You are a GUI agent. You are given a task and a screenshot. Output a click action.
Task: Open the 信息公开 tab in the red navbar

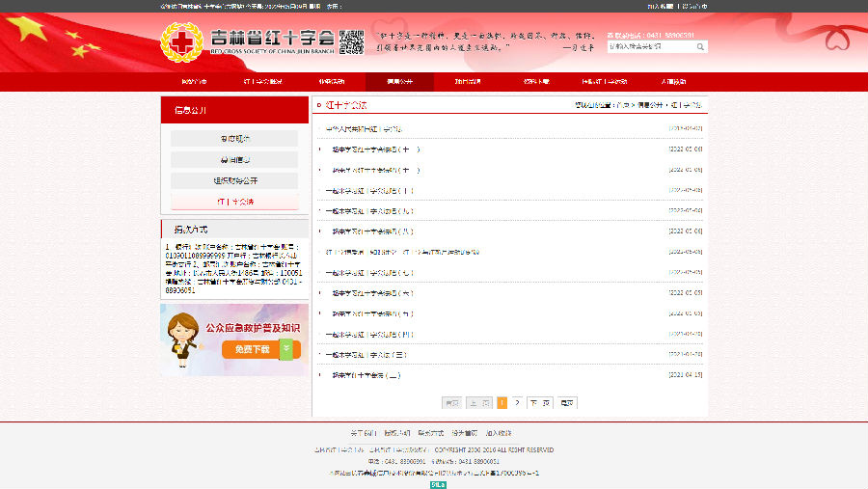click(400, 82)
